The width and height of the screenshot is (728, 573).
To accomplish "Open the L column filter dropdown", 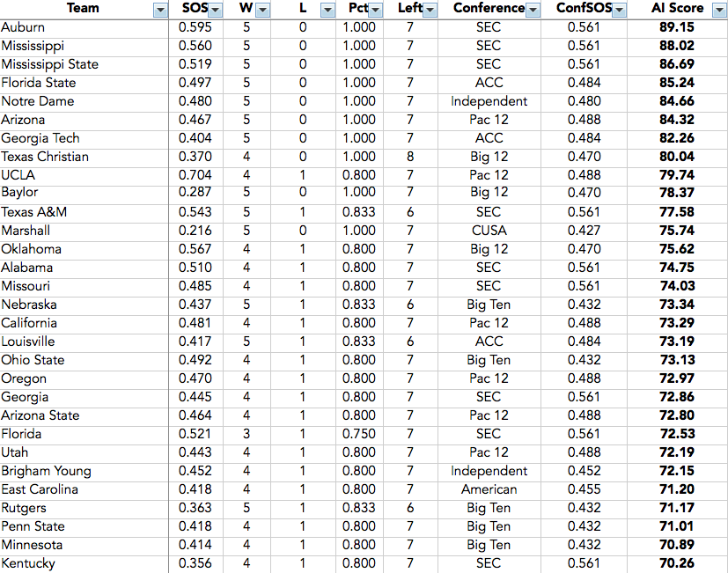I will (327, 10).
